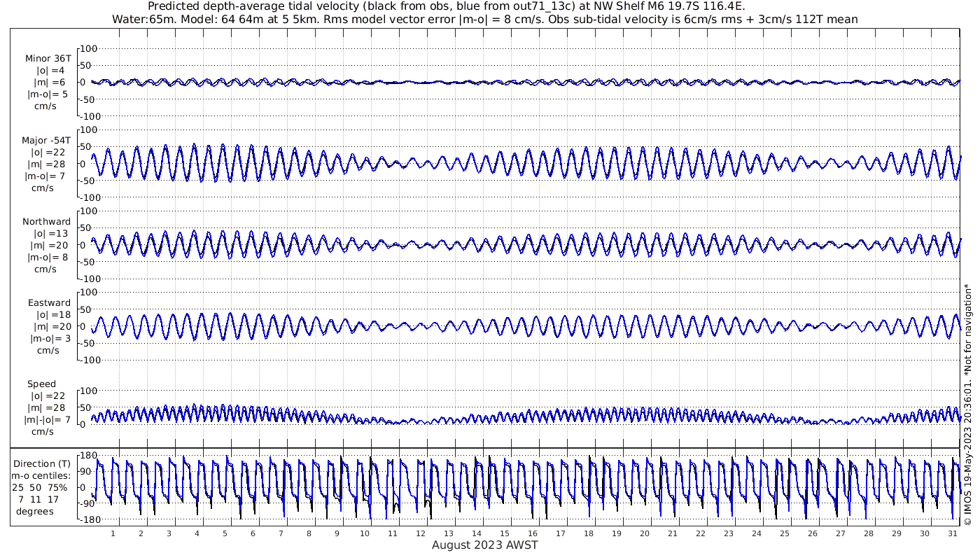980x560 pixels.
Task: Click "|m|-|o|= 7" beside the Speed panel
Action: [x=48, y=420]
